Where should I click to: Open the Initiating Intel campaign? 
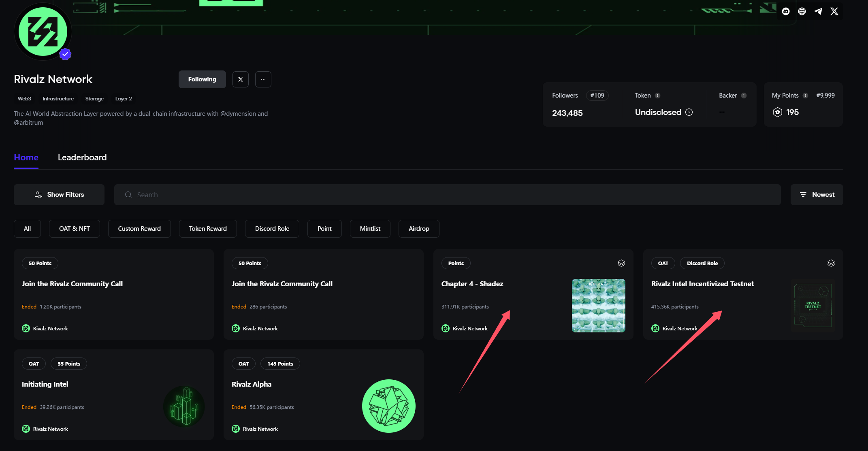pyautogui.click(x=114, y=395)
